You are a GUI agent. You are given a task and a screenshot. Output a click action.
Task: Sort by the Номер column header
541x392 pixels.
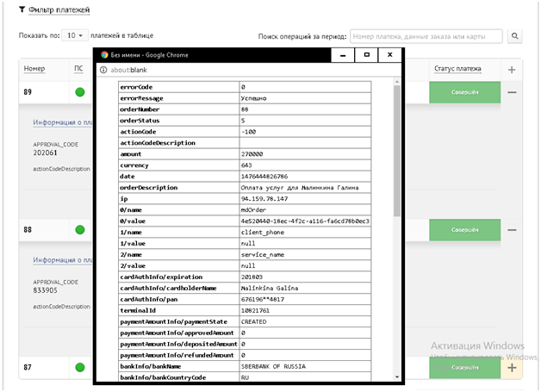click(x=36, y=70)
